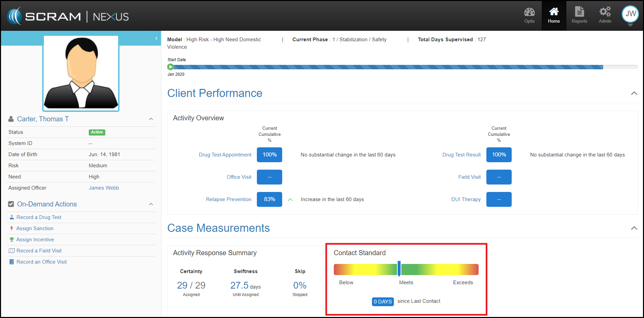Click Record a Drug Test

click(x=39, y=217)
